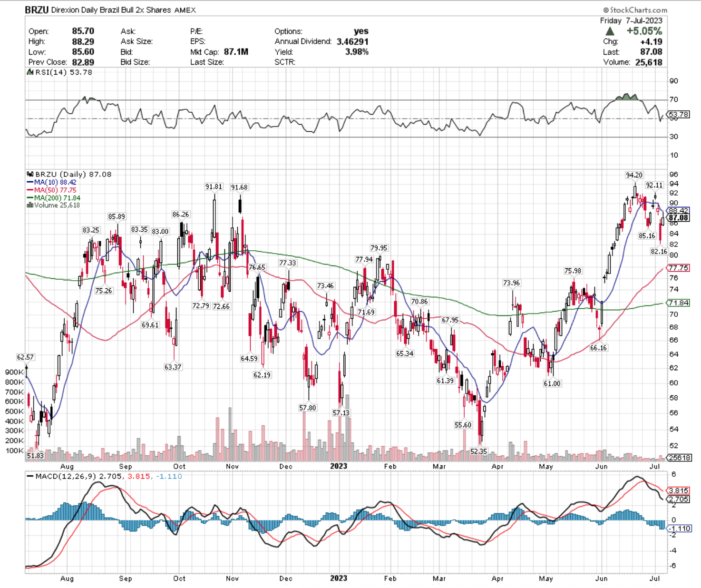Click the Prev Close value 82.89
The width and height of the screenshot is (701, 588).
83,62
